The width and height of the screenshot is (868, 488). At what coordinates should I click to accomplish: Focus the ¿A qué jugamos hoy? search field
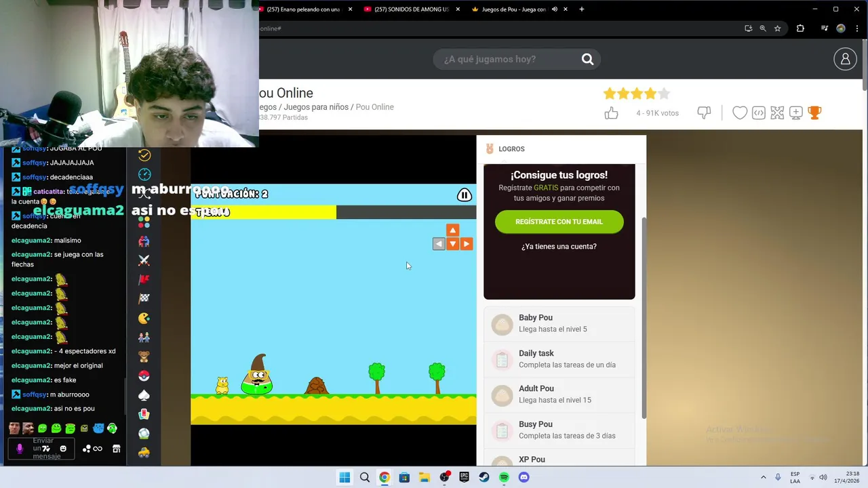coord(509,59)
